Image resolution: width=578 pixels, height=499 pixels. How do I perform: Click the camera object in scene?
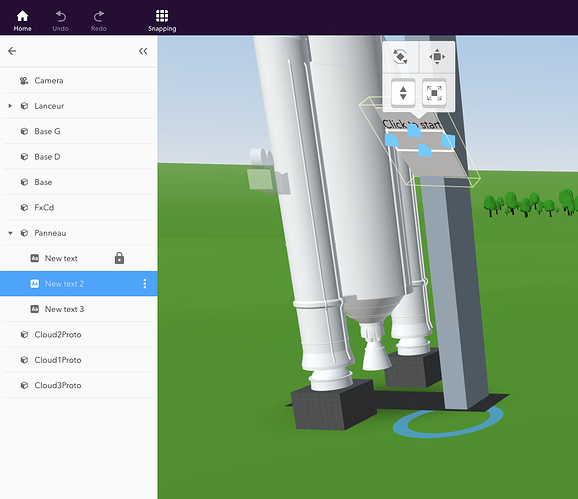click(268, 172)
